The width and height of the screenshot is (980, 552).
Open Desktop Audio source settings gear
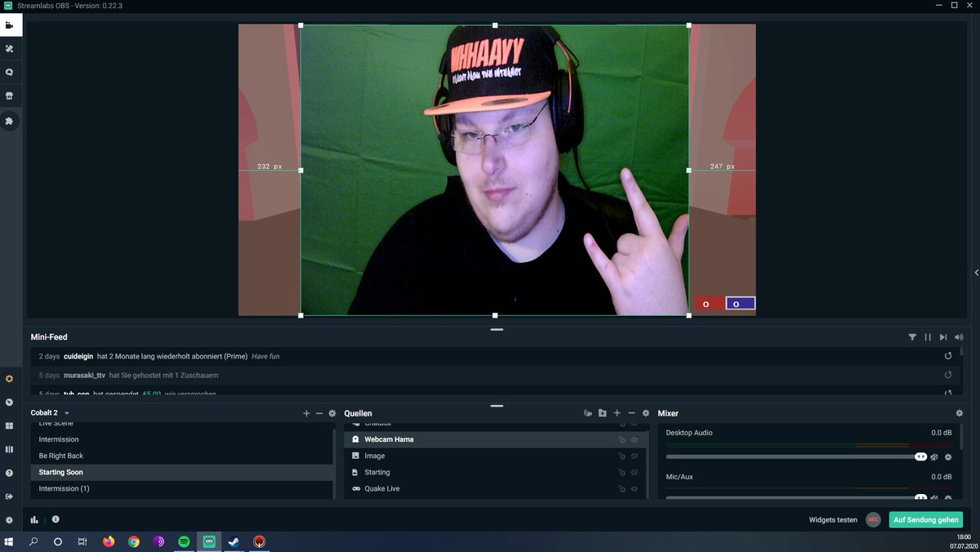coord(948,456)
